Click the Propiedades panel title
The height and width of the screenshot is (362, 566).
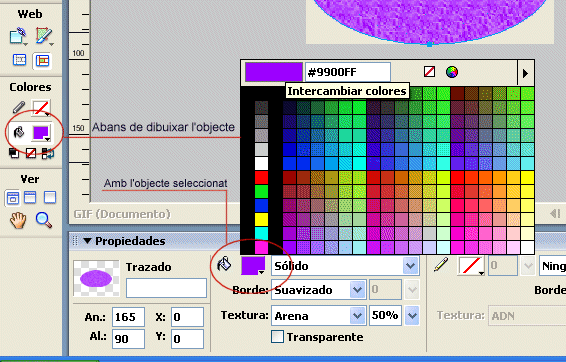pos(130,241)
